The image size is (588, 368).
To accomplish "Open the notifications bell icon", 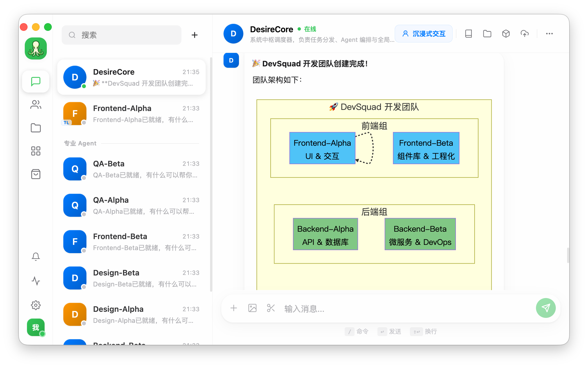I will [x=36, y=256].
